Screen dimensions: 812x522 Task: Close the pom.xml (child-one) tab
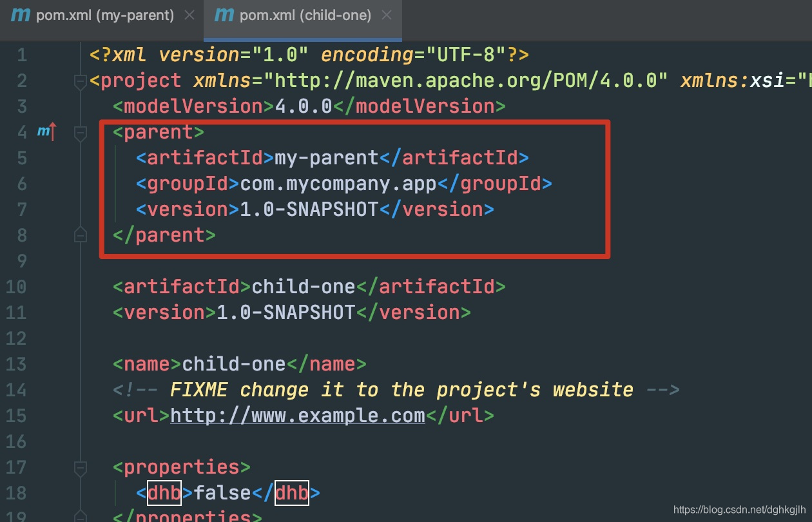click(x=387, y=15)
